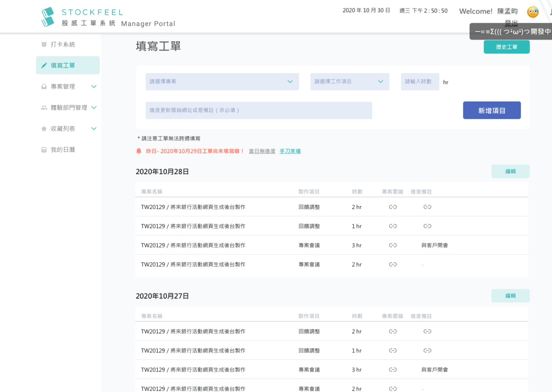Viewport: 552px width, 392px height.
Task: Click the 手刀來填 link
Action: tap(290, 151)
